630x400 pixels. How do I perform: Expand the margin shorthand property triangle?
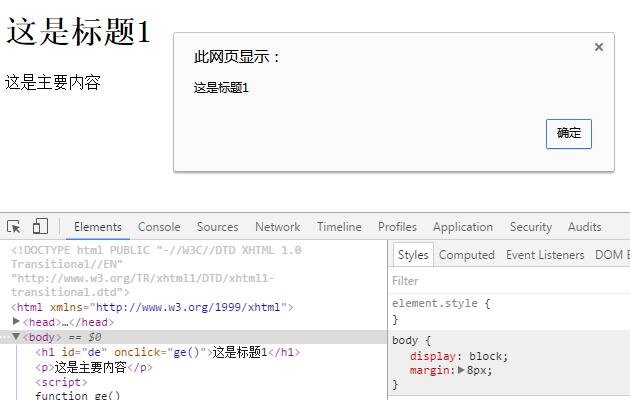[461, 370]
